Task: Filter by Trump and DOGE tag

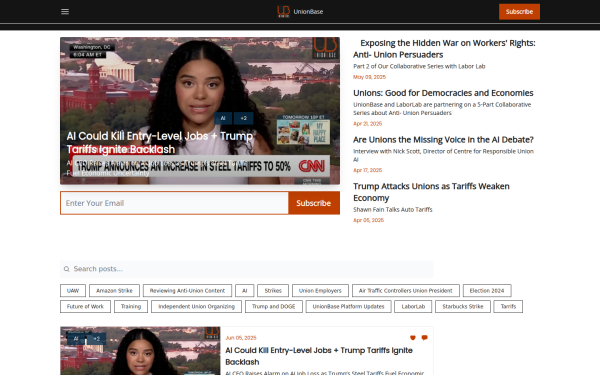Action: (x=274, y=307)
